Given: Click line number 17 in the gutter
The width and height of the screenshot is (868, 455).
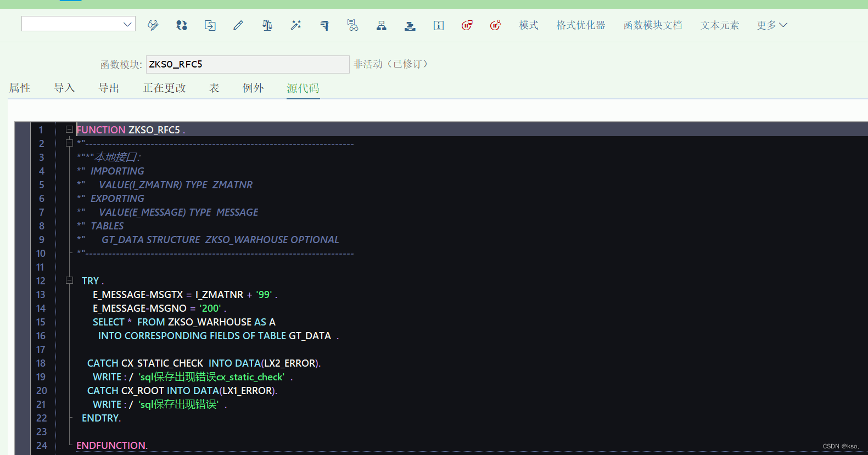Looking at the screenshot, I should pos(41,350).
